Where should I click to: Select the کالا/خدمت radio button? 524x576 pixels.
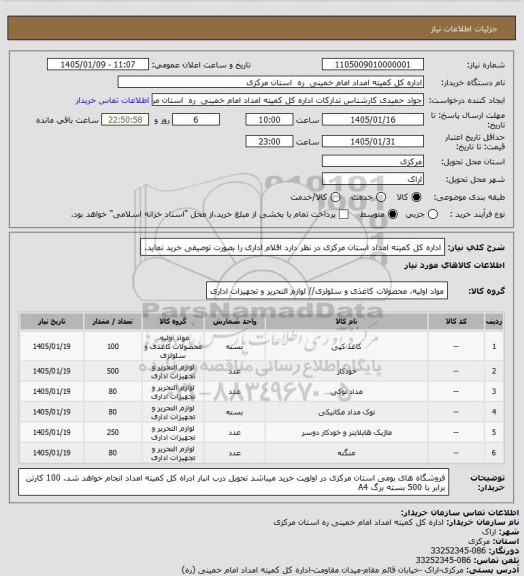(x=335, y=197)
